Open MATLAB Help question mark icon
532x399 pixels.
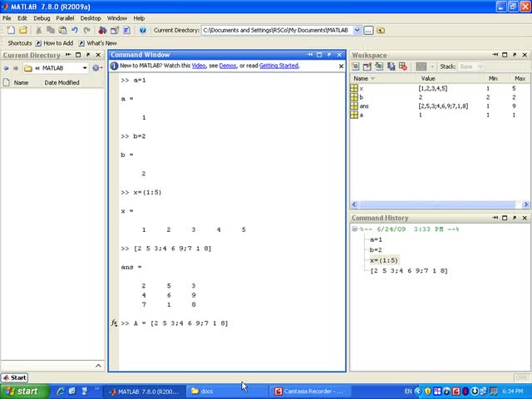[x=143, y=30]
